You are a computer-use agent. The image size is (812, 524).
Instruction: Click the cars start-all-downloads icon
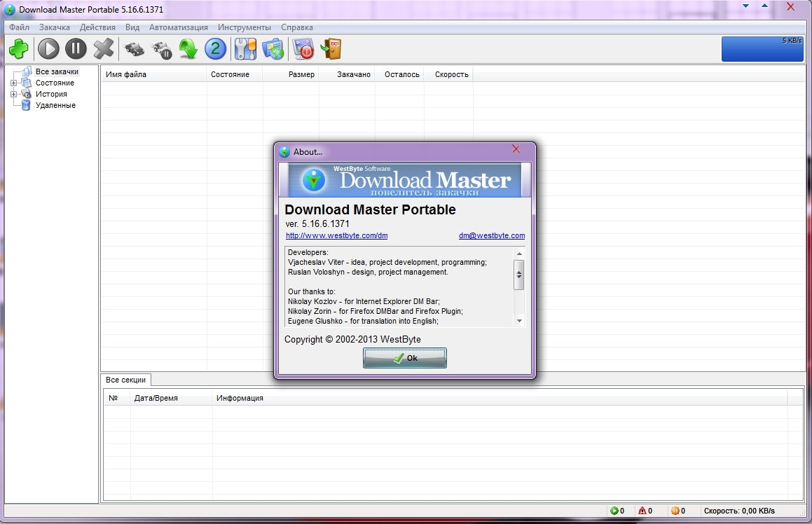point(135,49)
